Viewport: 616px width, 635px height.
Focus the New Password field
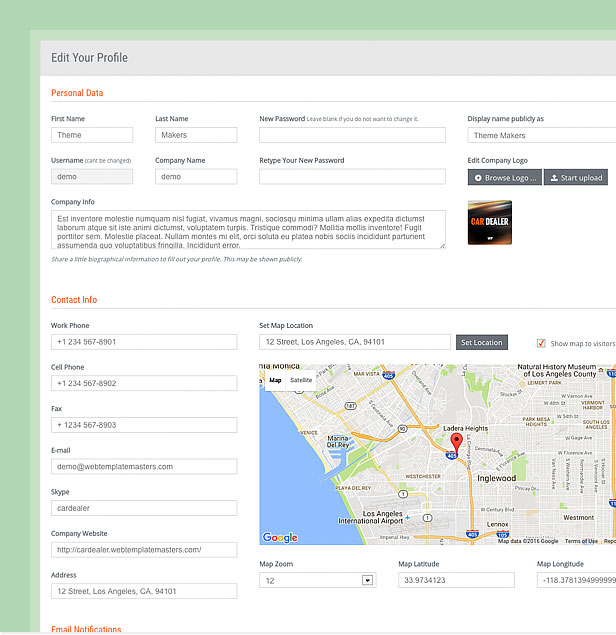[x=351, y=135]
